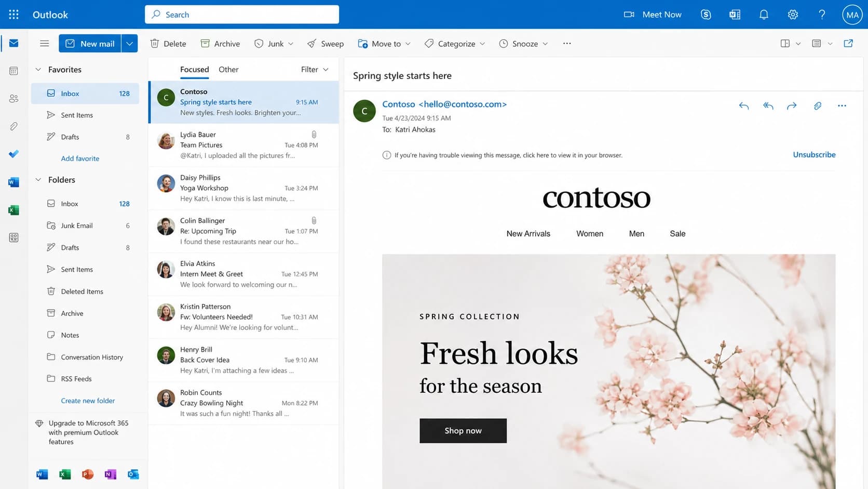Show notifications bell
This screenshot has height=489, width=868.
(764, 15)
